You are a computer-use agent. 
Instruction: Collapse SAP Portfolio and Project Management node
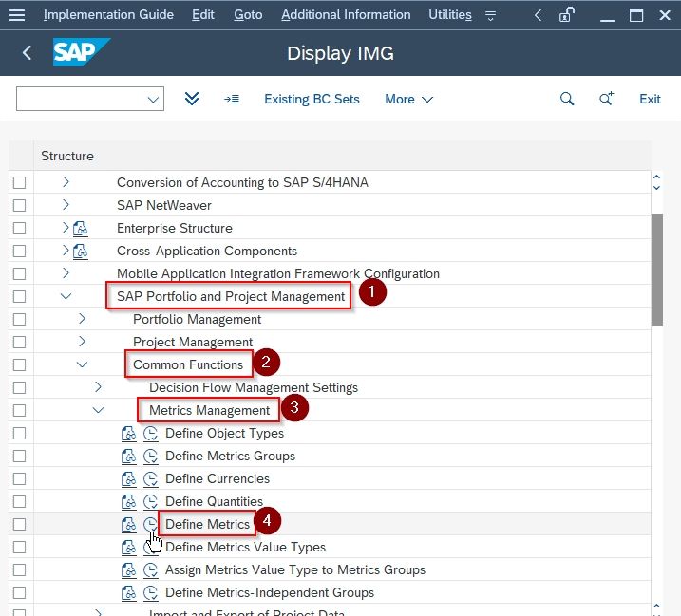(66, 296)
